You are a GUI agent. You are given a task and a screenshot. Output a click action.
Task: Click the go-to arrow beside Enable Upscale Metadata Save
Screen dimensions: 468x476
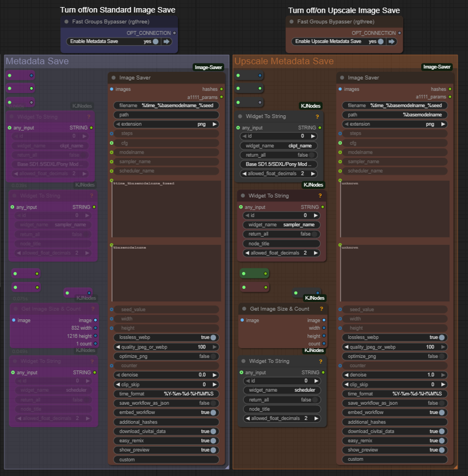391,42
